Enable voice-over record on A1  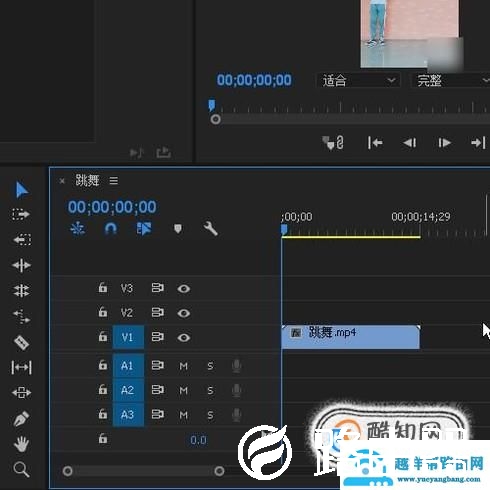[x=236, y=366]
